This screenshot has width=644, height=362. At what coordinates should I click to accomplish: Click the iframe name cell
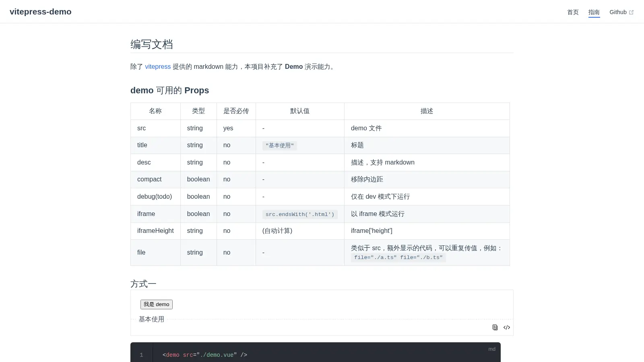(x=155, y=214)
